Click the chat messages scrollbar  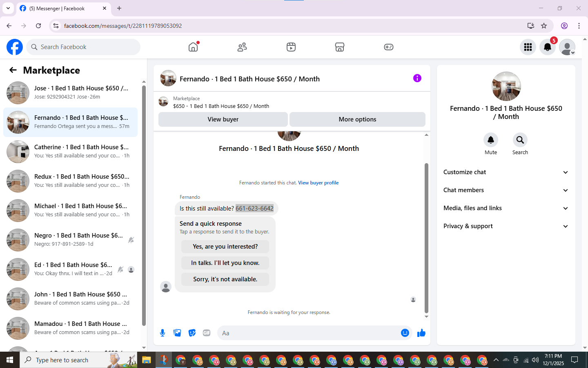click(x=426, y=238)
